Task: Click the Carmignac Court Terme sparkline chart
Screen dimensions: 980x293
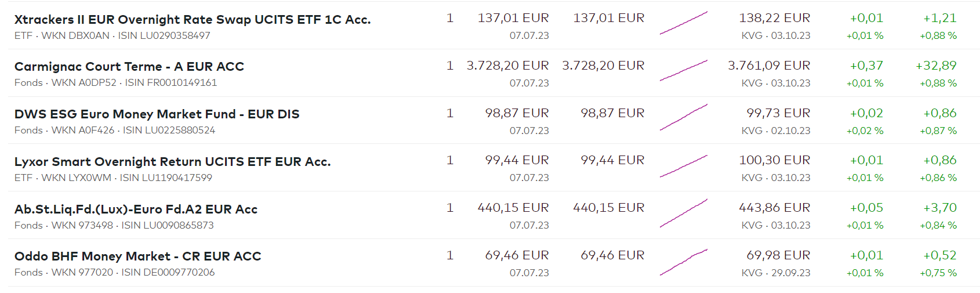Action: click(683, 70)
